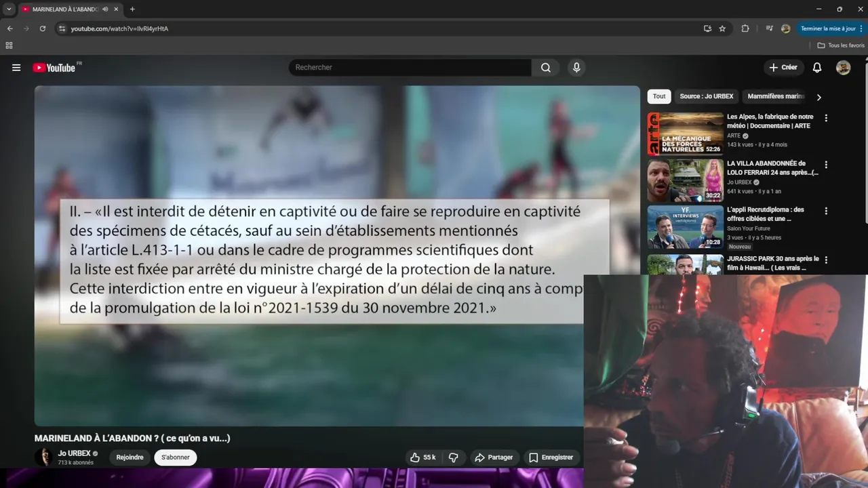This screenshot has width=868, height=488.
Task: Like the video with 55 k thumbs up
Action: point(423,457)
